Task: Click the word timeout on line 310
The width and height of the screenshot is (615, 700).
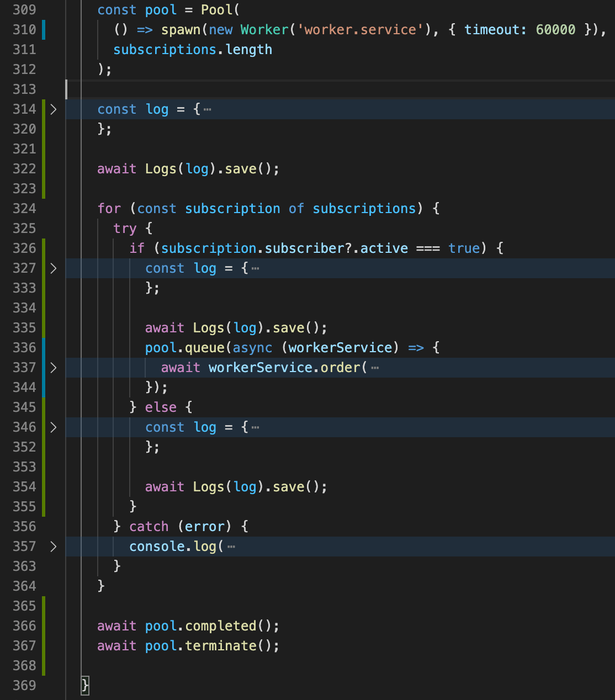Action: point(492,30)
